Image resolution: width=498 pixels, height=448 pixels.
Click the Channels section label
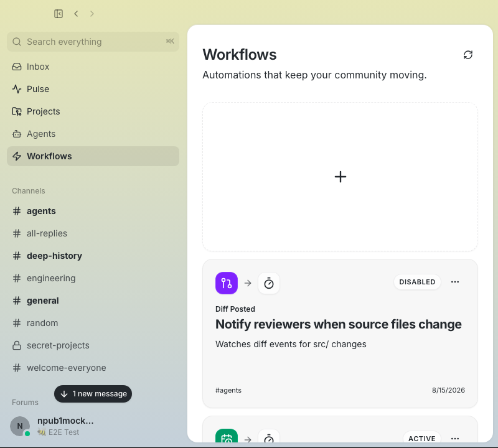pyautogui.click(x=29, y=191)
